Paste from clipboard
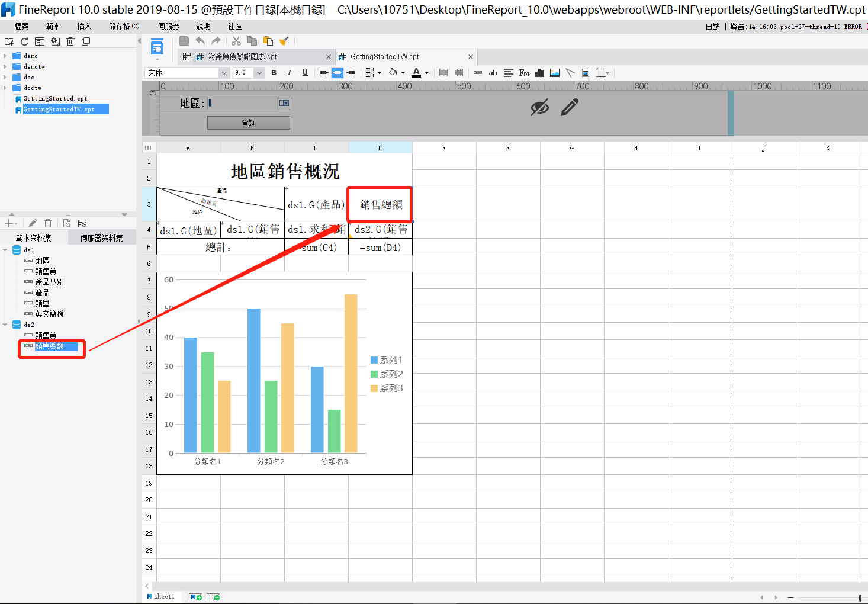868x604 pixels. [x=268, y=41]
